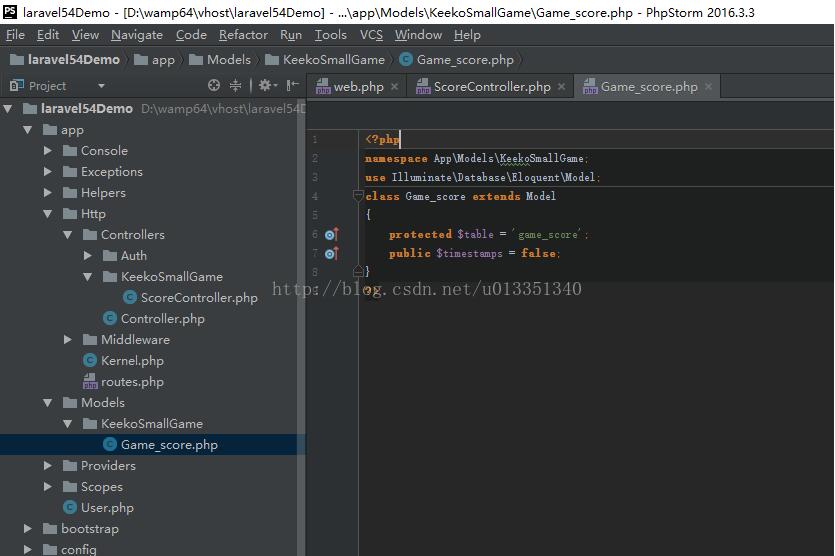Click laravel54Demo in the breadcrumb bar

pyautogui.click(x=73, y=60)
